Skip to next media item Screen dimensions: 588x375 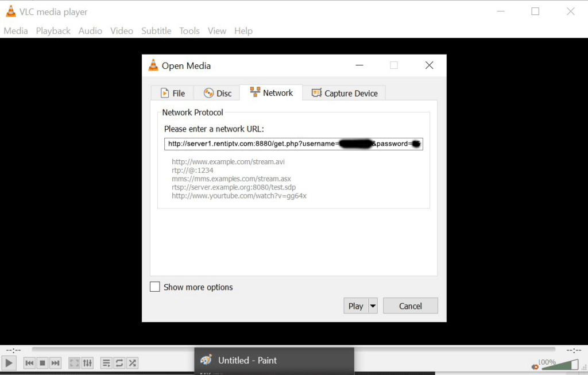pos(55,363)
